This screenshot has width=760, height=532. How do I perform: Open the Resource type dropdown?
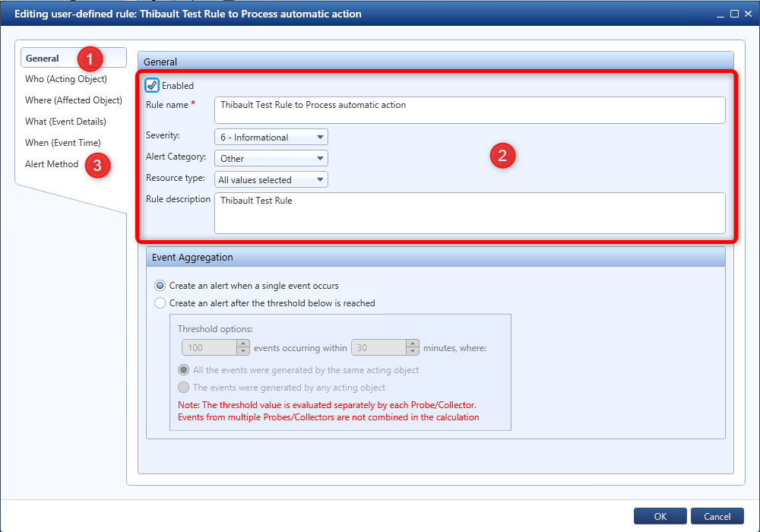coord(271,180)
